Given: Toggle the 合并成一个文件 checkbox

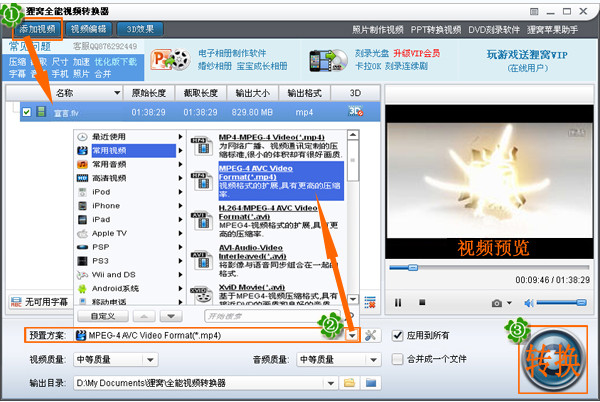Looking at the screenshot, I should (398, 359).
